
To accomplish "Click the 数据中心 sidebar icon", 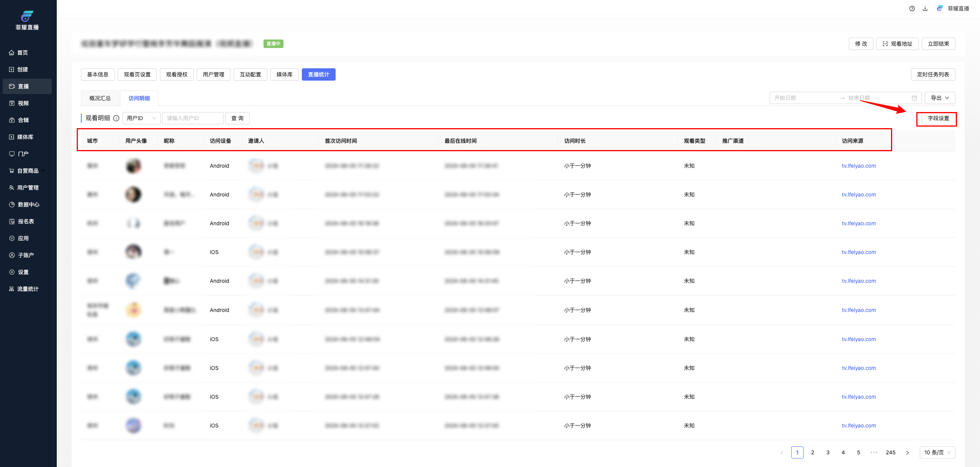I will click(12, 205).
